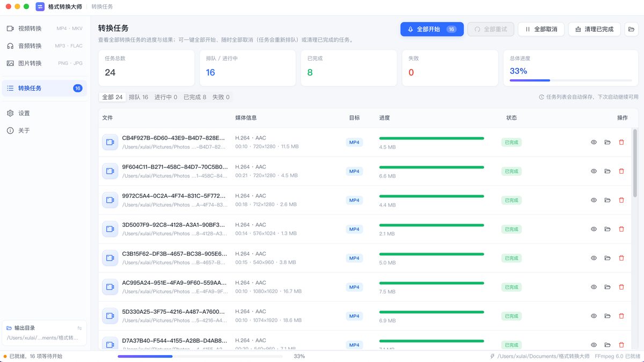Open the 音频转换 sidebar section
Screen dimensions: 644x362
(45, 46)
